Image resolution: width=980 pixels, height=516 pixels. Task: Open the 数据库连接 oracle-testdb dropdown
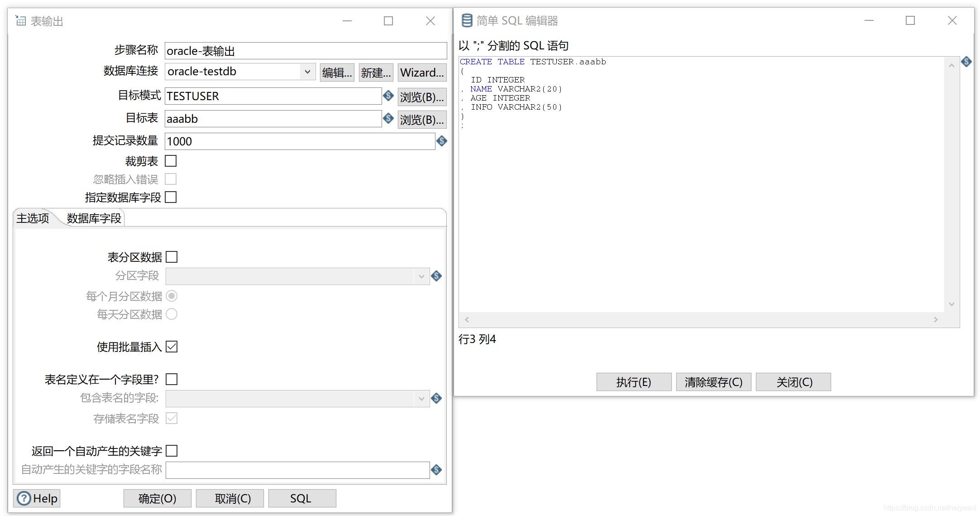(307, 72)
